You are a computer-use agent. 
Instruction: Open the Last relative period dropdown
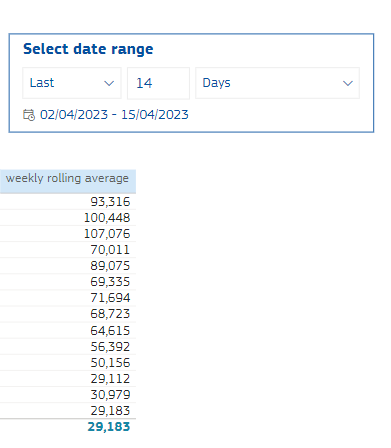pos(72,83)
